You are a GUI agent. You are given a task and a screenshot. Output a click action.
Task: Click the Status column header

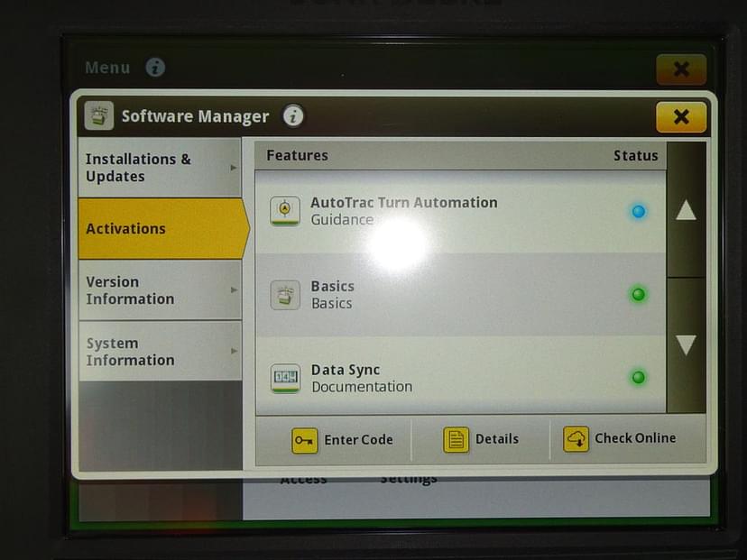pos(635,156)
